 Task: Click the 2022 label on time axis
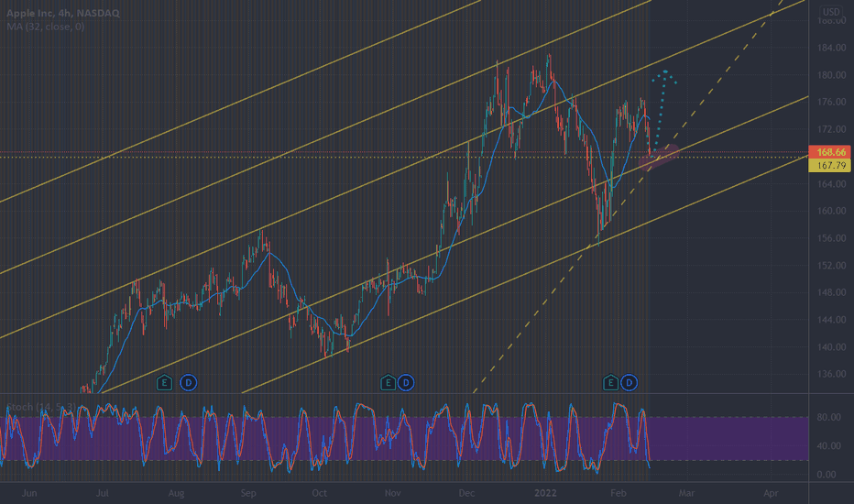click(x=545, y=493)
